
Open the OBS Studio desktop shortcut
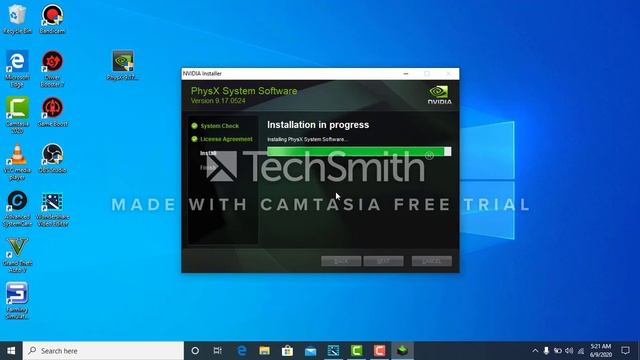(x=52, y=158)
